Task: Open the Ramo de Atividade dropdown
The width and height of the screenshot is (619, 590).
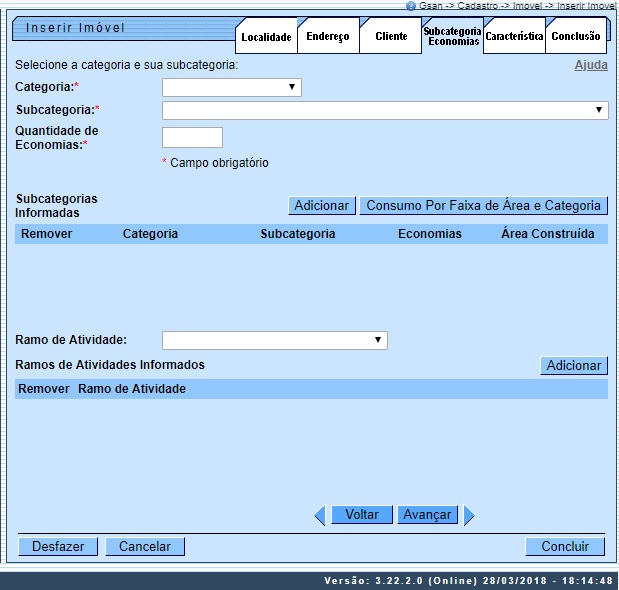Action: [x=274, y=340]
